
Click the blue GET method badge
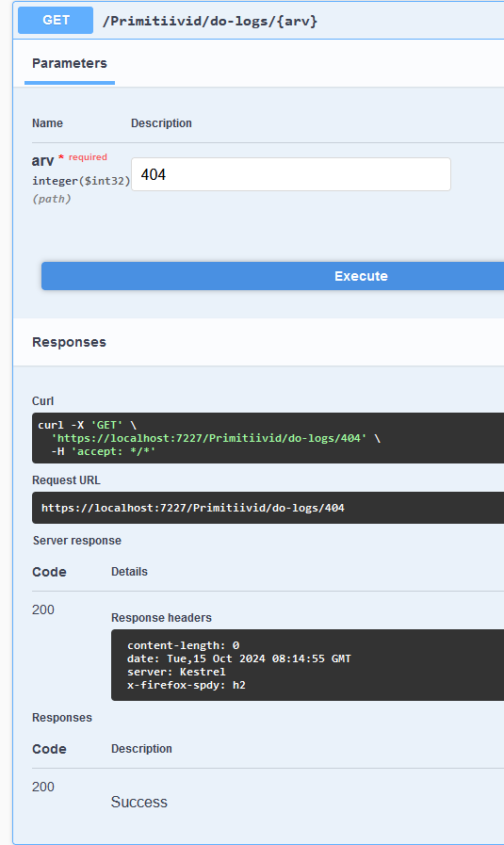[x=56, y=21]
